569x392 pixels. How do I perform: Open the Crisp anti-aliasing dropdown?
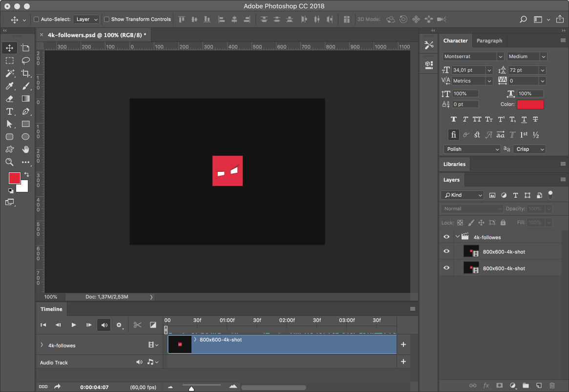529,149
